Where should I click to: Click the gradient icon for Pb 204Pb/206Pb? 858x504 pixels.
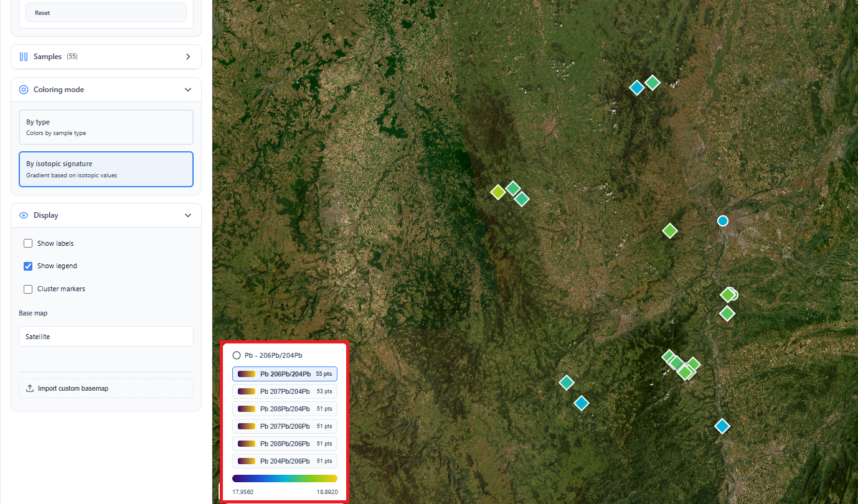(247, 461)
